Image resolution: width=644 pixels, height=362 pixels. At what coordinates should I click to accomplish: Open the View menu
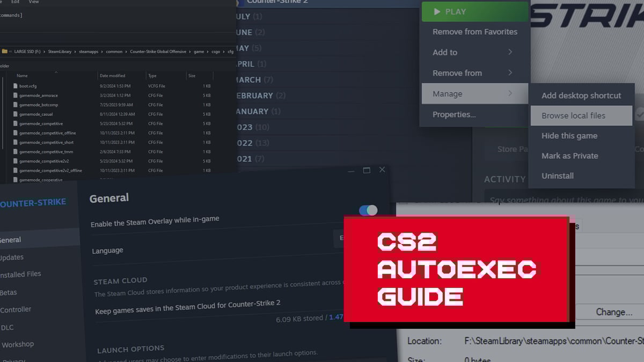(x=33, y=2)
